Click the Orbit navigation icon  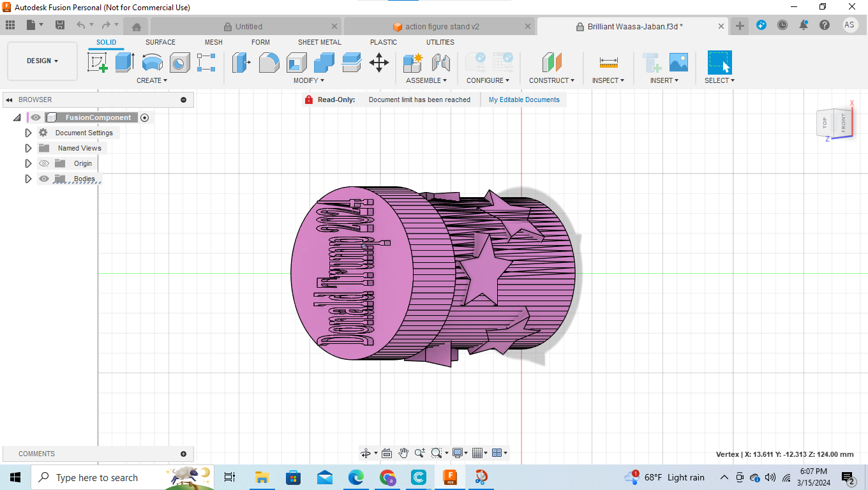tap(366, 453)
